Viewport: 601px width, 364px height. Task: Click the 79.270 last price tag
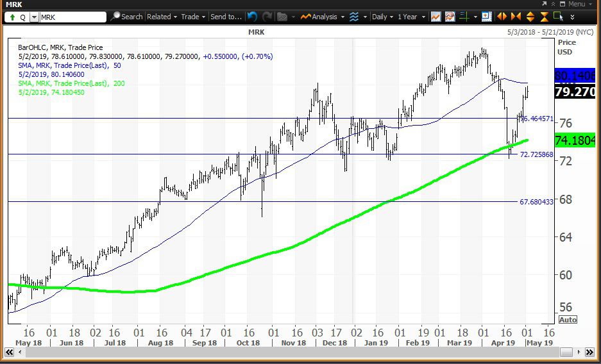click(x=575, y=92)
